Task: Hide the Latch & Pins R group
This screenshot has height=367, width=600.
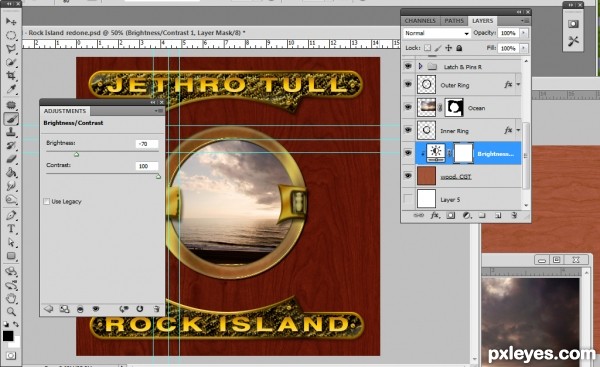Action: point(408,66)
